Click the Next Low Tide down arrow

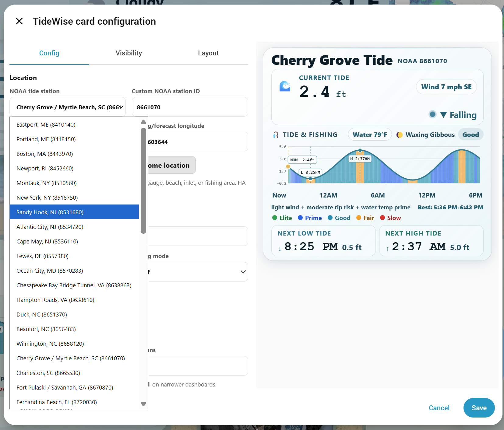pyautogui.click(x=280, y=249)
